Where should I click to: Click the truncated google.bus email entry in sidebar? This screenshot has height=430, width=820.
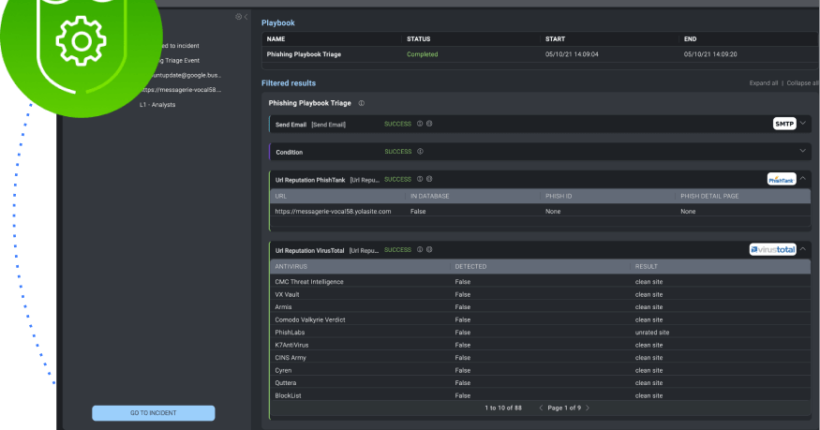[x=186, y=75]
